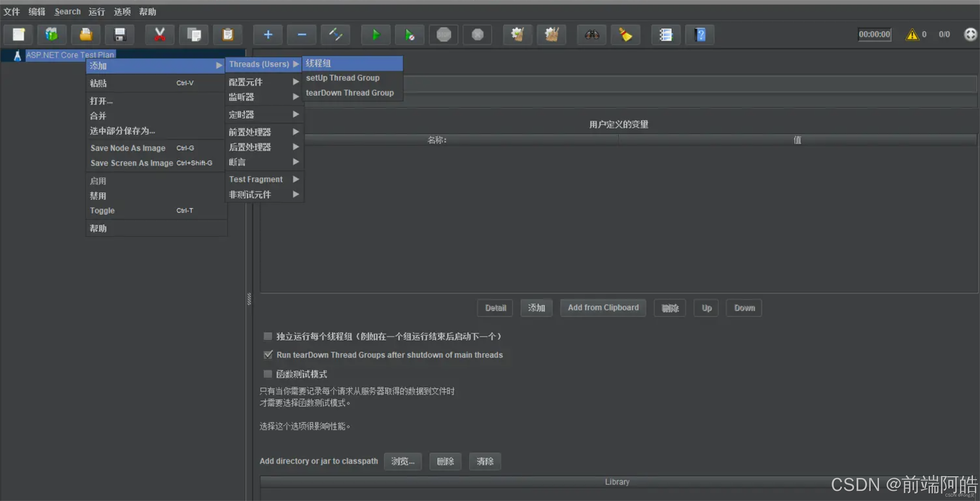
Task: Click the blue Help question-mark icon
Action: [700, 35]
